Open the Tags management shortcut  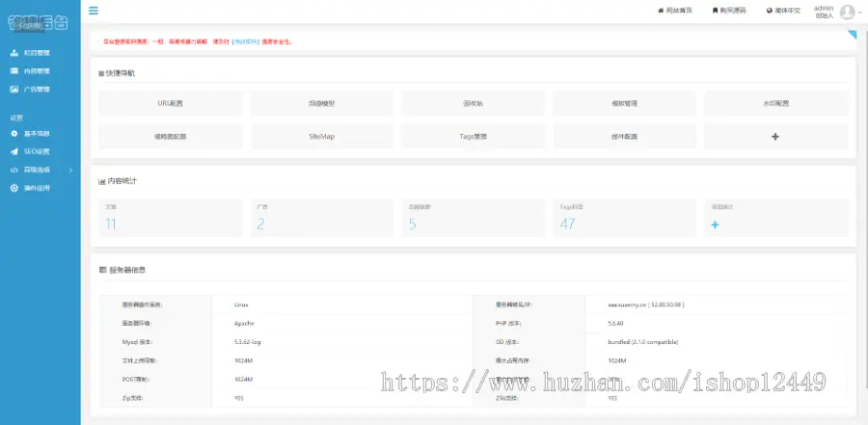tap(474, 136)
